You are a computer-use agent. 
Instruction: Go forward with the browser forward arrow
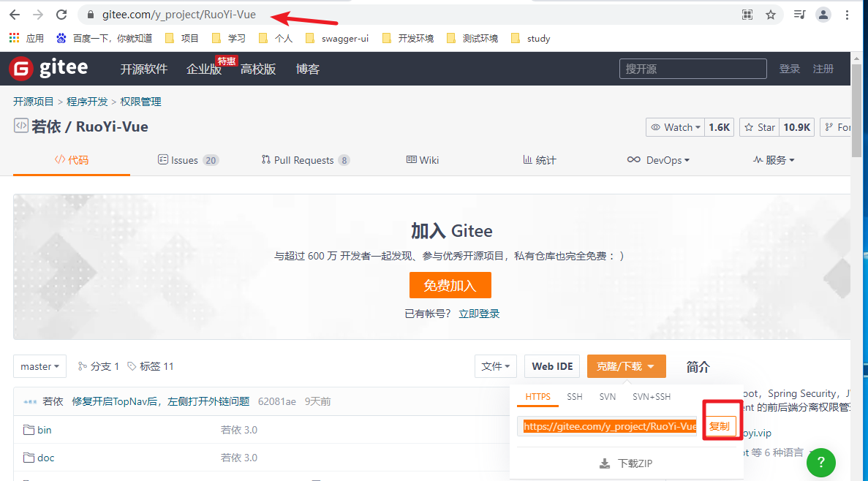tap(37, 15)
